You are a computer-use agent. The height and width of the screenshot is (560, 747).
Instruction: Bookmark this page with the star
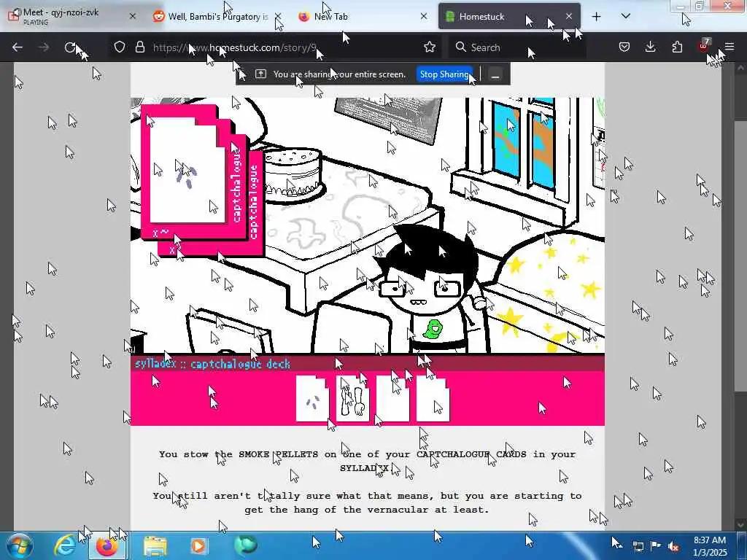coord(429,47)
